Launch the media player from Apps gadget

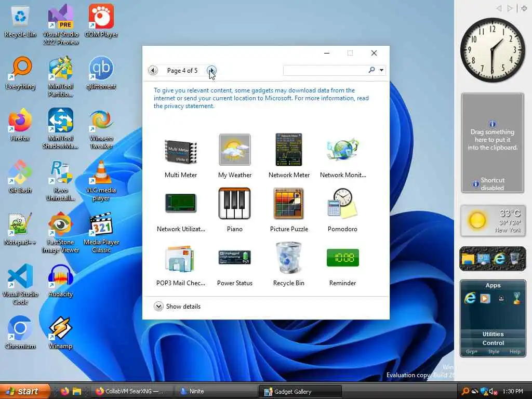pyautogui.click(x=485, y=298)
